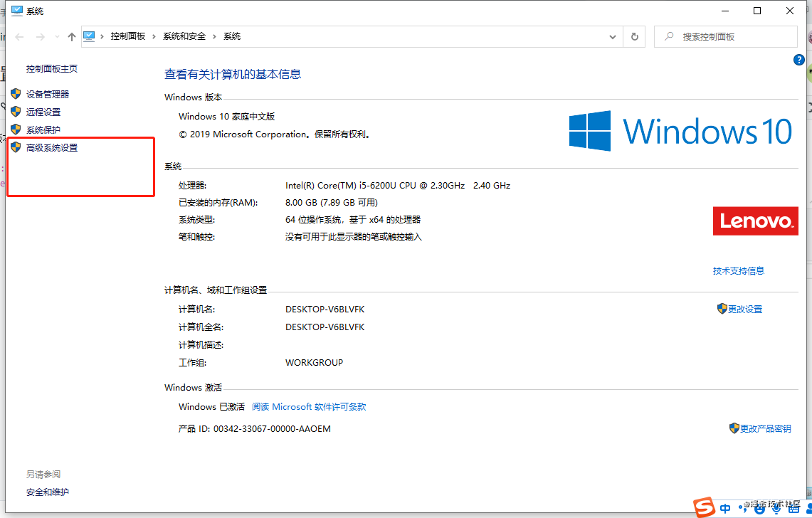Screen dimensions: 812x518
Task: Open Advanced System Settings (高级系统设置)
Action: point(52,147)
